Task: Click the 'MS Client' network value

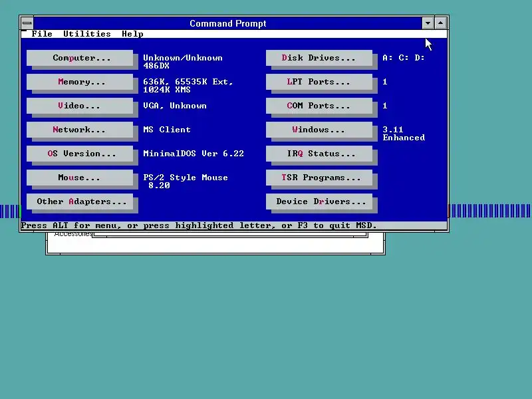Action: (167, 130)
